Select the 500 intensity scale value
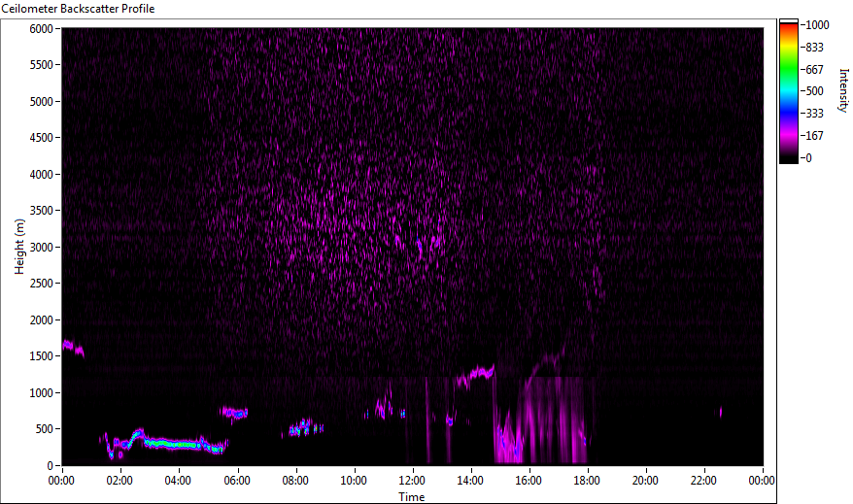Viewport: 853px width, 504px height. (814, 91)
